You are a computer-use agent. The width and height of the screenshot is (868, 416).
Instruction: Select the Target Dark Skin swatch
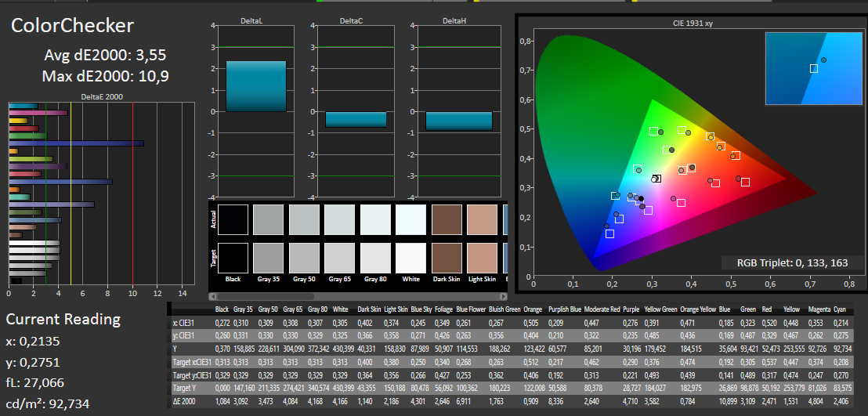tap(447, 258)
